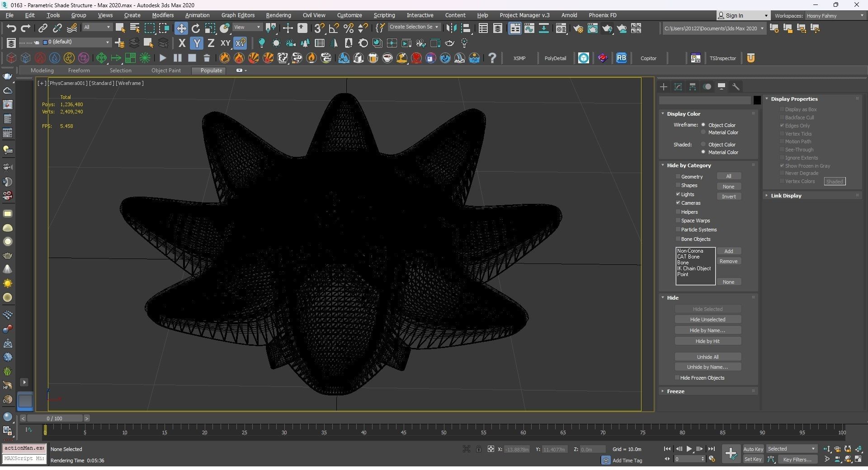Click the Undo arrow icon
This screenshot has height=470, width=868.
click(x=11, y=28)
